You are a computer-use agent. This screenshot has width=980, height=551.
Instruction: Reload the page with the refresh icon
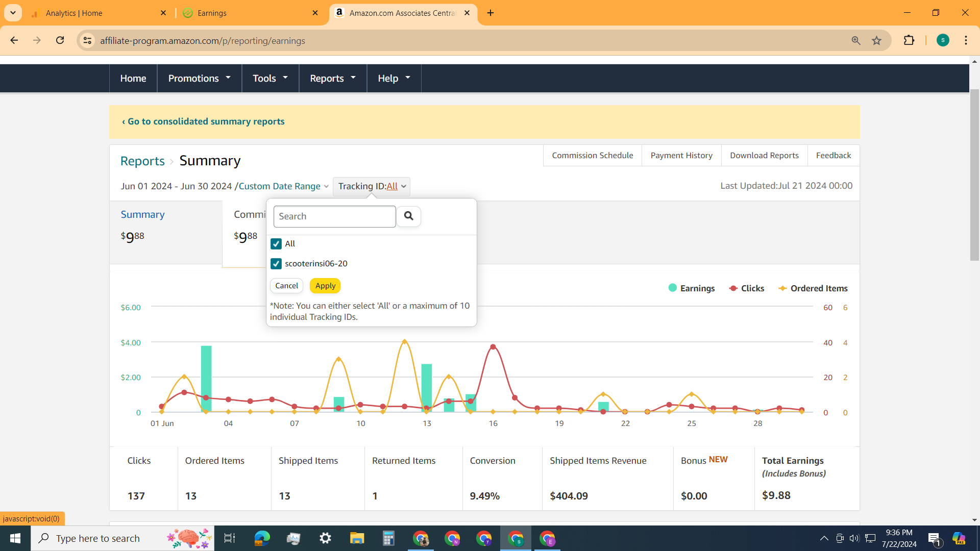(x=60, y=40)
